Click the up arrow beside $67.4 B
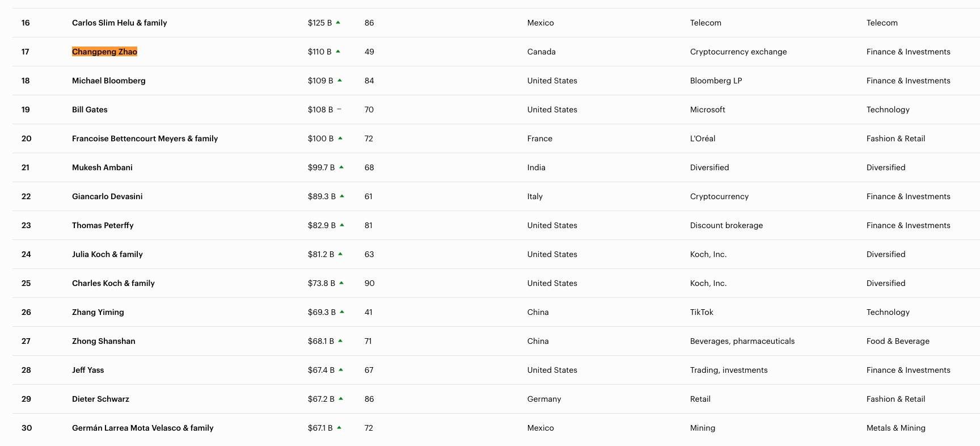 point(341,370)
